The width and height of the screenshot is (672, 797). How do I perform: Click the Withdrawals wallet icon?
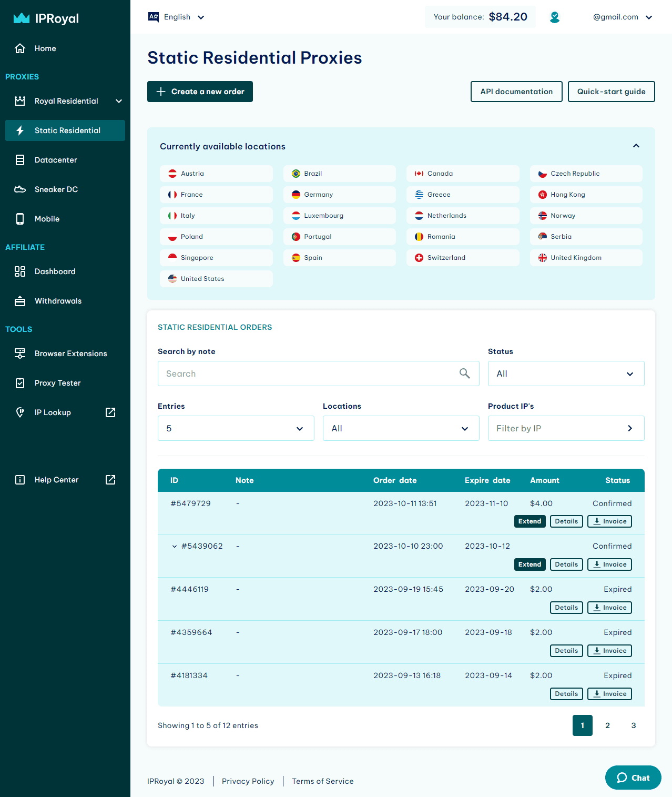(20, 301)
